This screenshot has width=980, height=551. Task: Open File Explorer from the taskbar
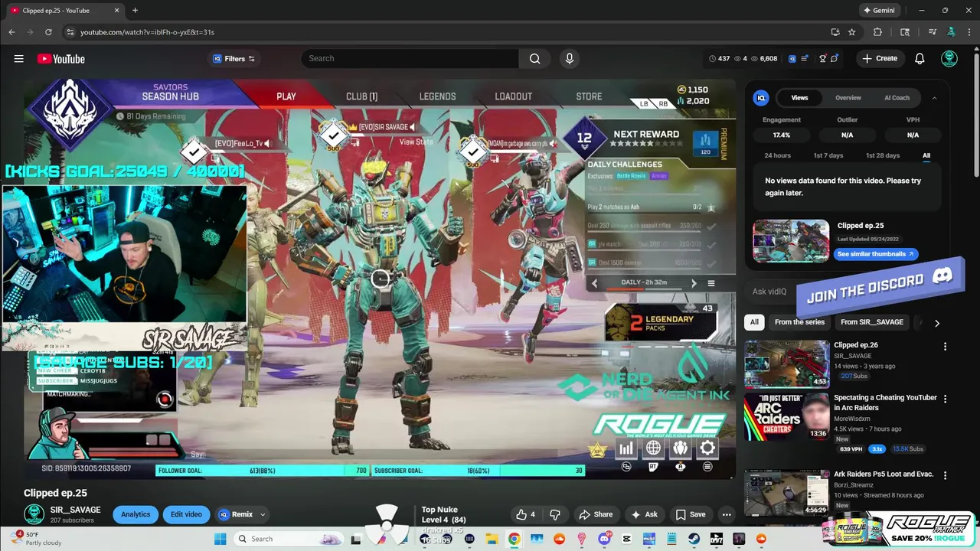click(492, 539)
